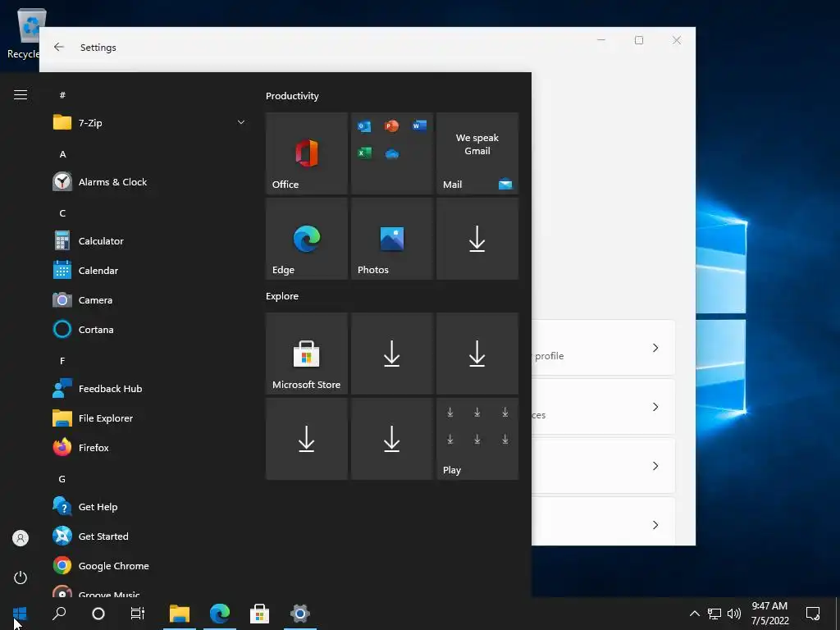Show hidden system tray icons

click(694, 614)
